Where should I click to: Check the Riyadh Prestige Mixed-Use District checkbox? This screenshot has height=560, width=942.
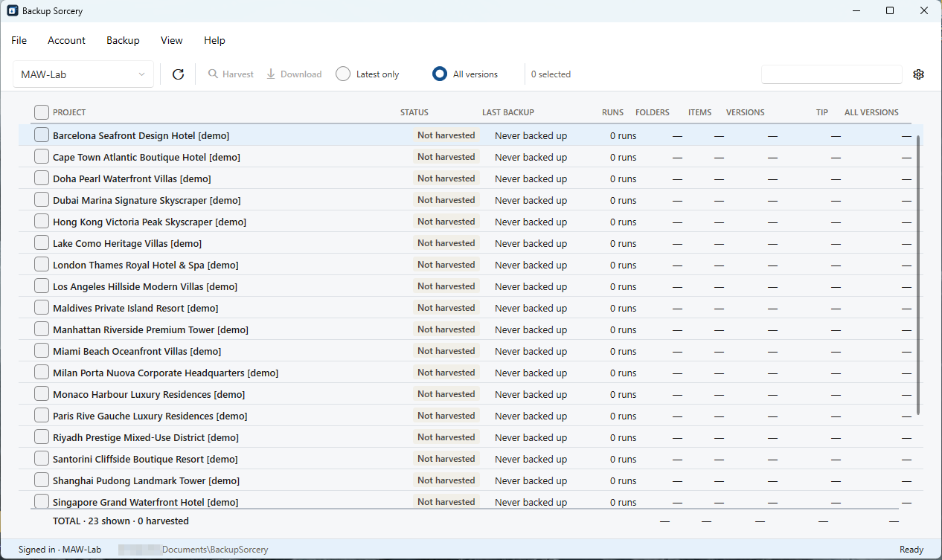[42, 437]
